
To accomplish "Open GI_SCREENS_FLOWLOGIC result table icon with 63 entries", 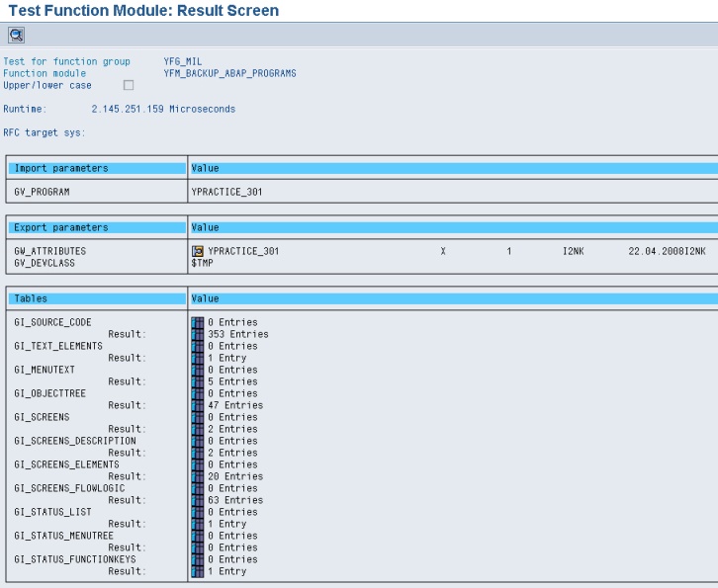I will coord(198,500).
